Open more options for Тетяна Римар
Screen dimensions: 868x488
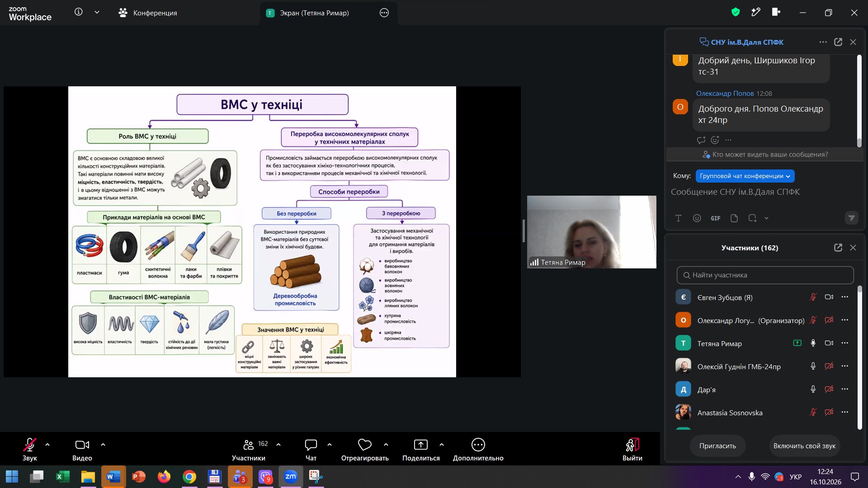click(x=844, y=343)
